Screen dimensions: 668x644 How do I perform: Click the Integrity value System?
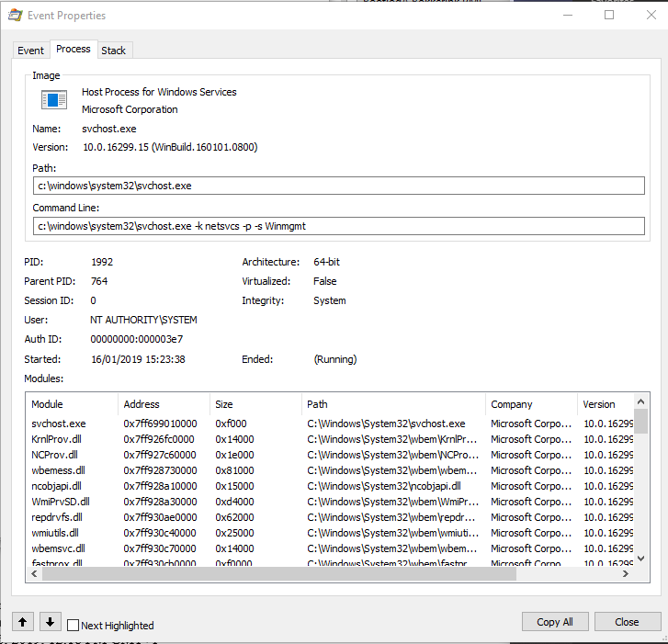click(329, 300)
